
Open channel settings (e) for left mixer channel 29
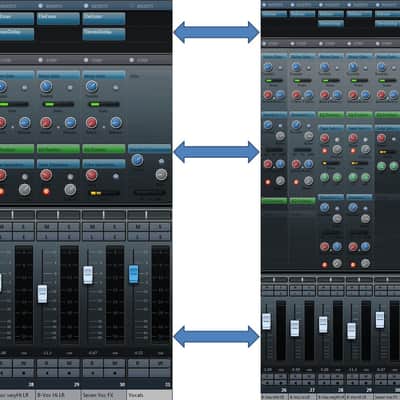[70, 236]
